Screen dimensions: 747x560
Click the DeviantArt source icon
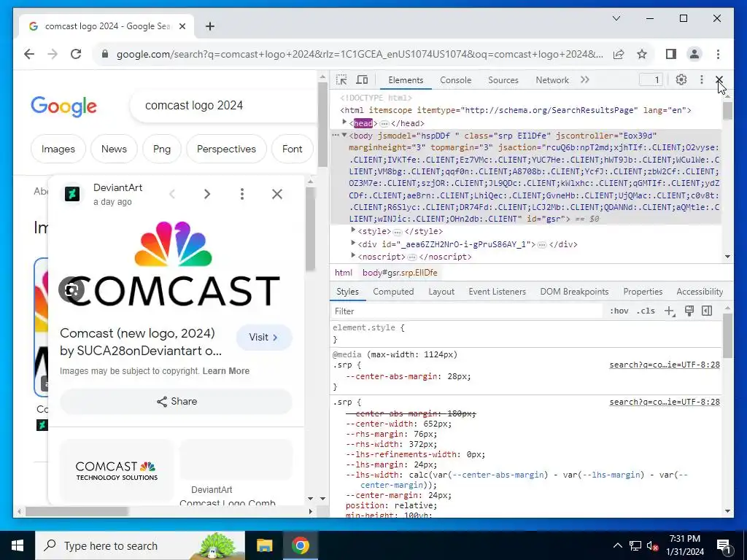coord(72,194)
